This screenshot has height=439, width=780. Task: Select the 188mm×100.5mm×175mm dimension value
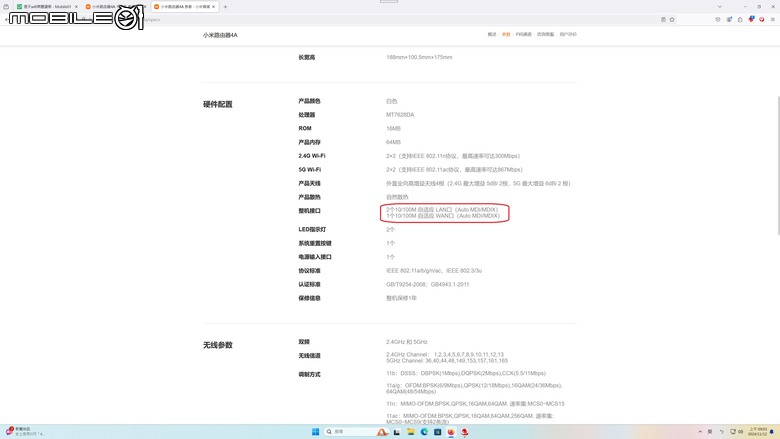coord(419,57)
